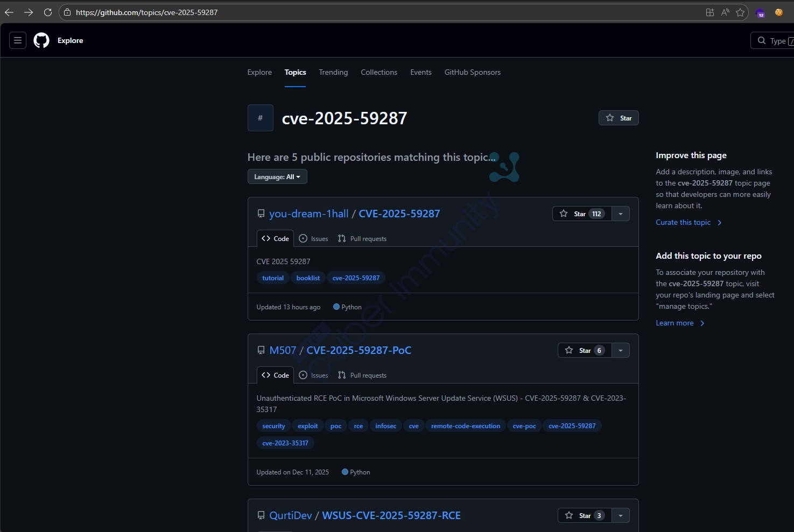View Pull requests of M507 PoC repo
794x532 pixels.
coord(362,375)
